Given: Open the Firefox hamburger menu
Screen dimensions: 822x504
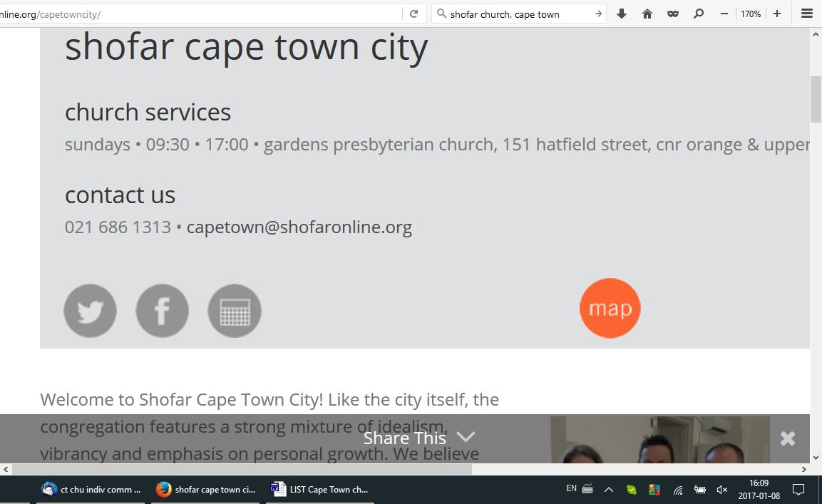Looking at the screenshot, I should pos(807,14).
